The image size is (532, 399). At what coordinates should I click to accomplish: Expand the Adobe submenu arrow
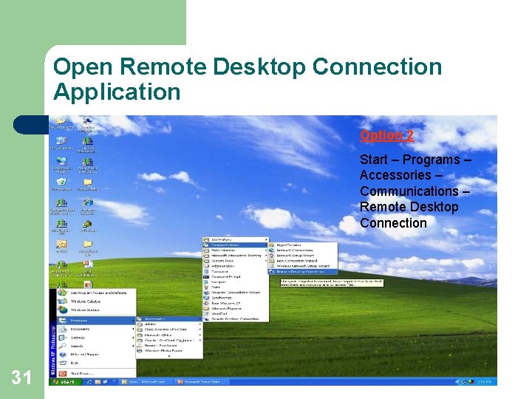tap(199, 324)
